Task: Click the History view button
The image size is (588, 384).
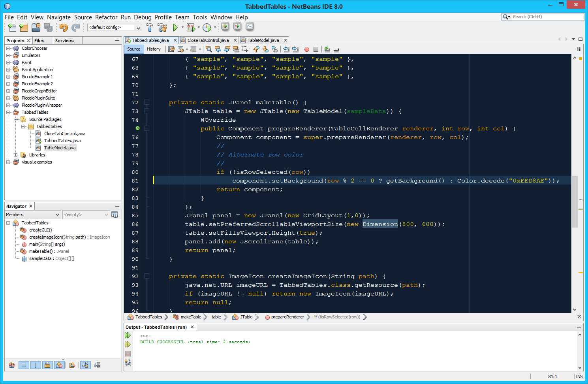Action: [154, 49]
